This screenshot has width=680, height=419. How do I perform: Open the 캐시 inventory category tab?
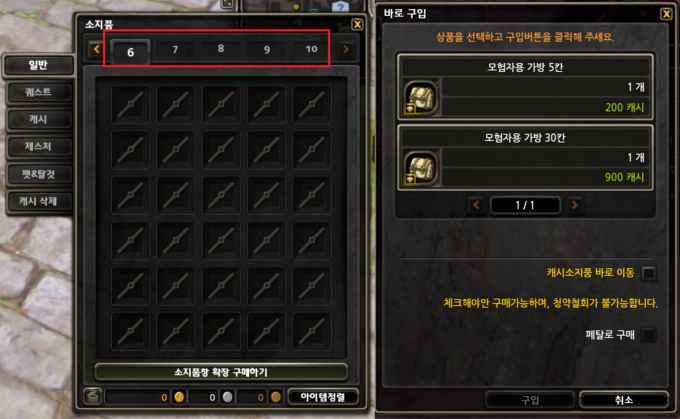[39, 119]
